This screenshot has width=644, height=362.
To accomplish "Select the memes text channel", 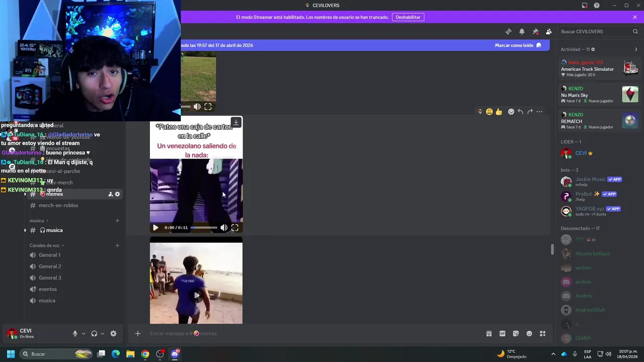I will pos(74,194).
